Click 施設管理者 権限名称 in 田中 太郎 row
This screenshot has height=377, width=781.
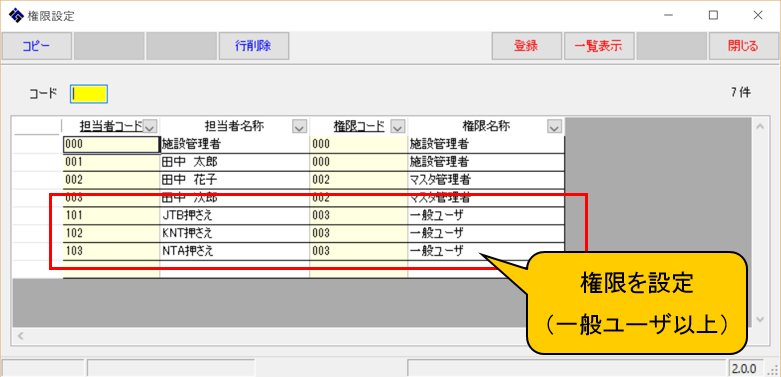486,162
